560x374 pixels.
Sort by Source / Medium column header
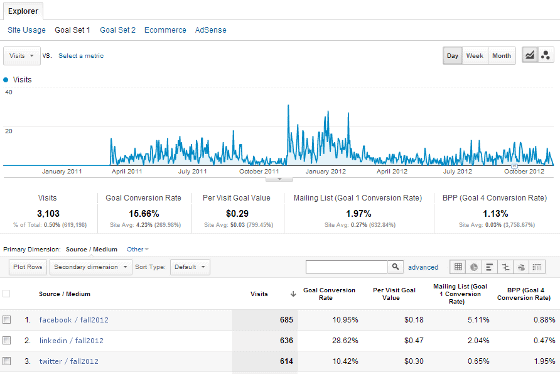coord(64,294)
